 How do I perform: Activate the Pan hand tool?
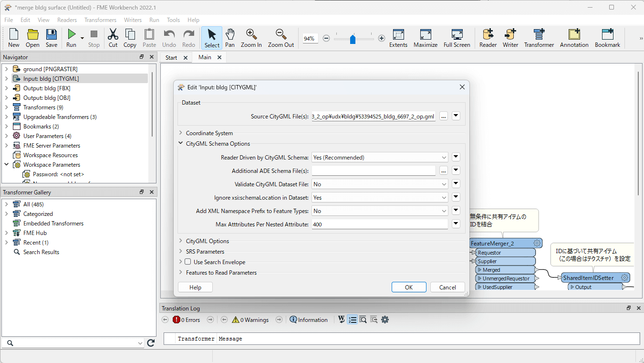(230, 34)
